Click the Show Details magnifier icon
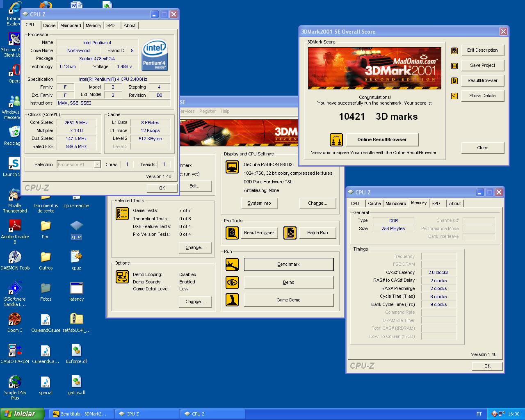This screenshot has height=420, width=525. [454, 96]
